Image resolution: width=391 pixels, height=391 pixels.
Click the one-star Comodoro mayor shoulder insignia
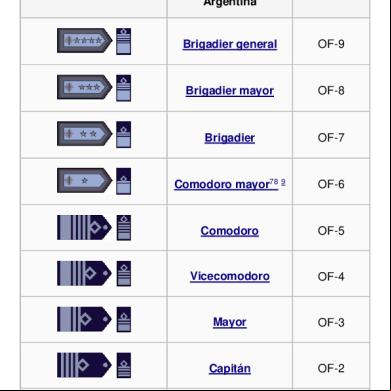(85, 180)
